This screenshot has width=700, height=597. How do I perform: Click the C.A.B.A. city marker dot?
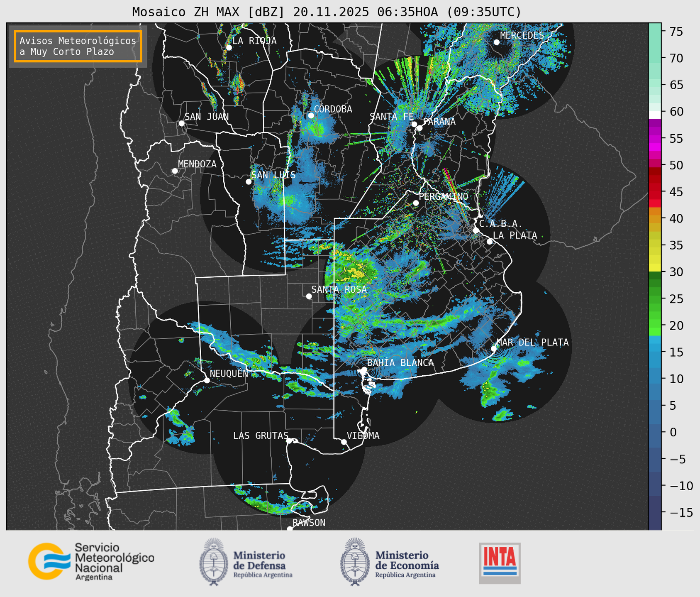476,230
